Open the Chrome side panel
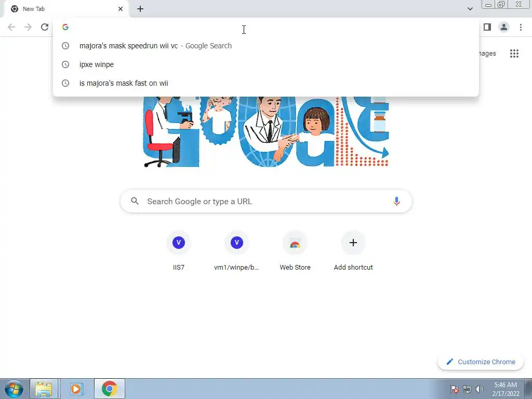The image size is (532, 399). coord(487,27)
